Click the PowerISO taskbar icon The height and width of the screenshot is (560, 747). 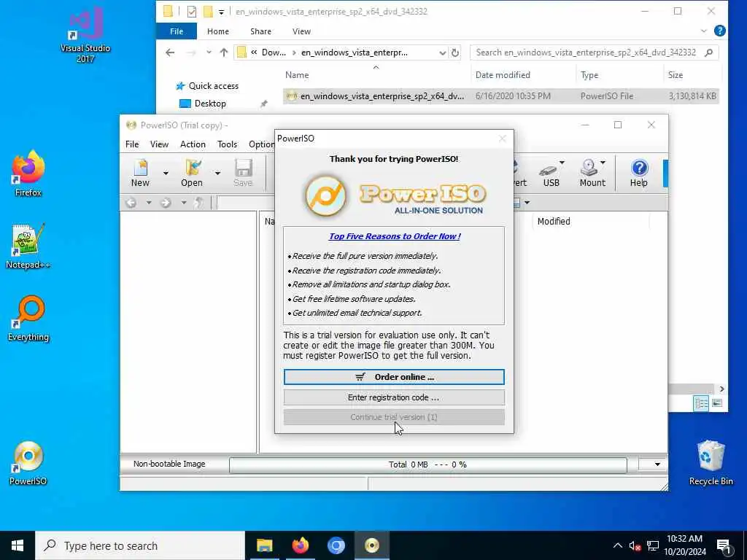click(x=371, y=545)
